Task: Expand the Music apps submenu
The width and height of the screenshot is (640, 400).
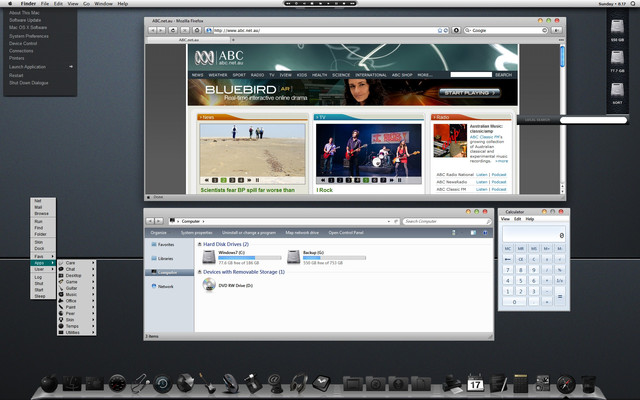Action: pyautogui.click(x=77, y=294)
